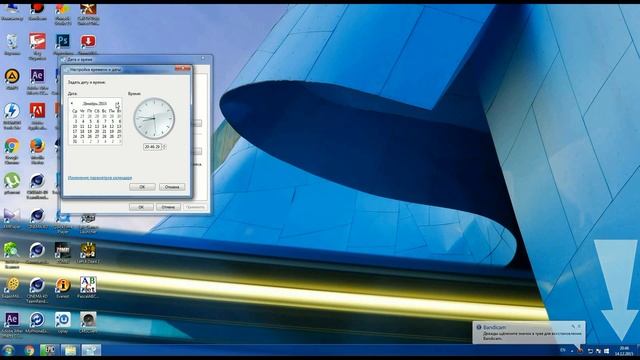
Task: Launch Daemon Tools lightning-bolt desktop icon
Action: click(x=12, y=111)
